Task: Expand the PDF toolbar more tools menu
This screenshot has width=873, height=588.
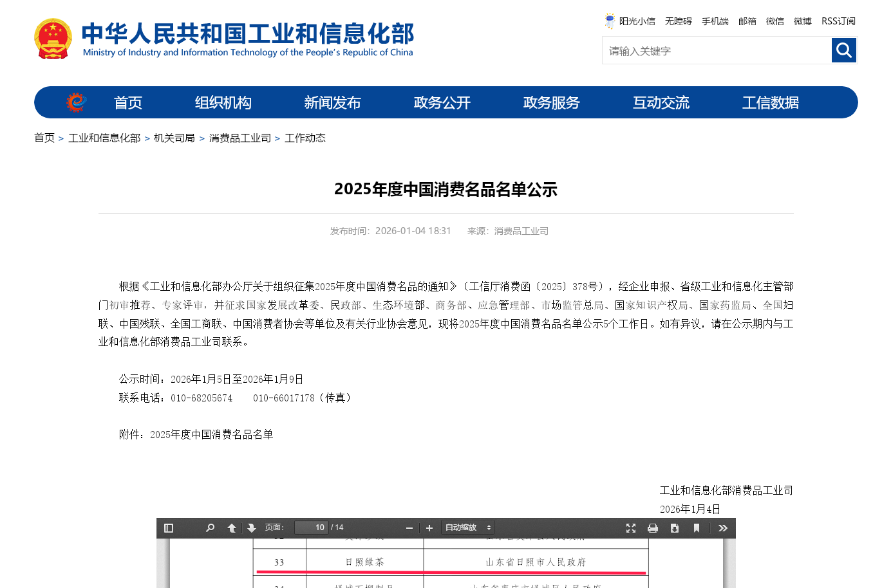Action: [x=723, y=528]
